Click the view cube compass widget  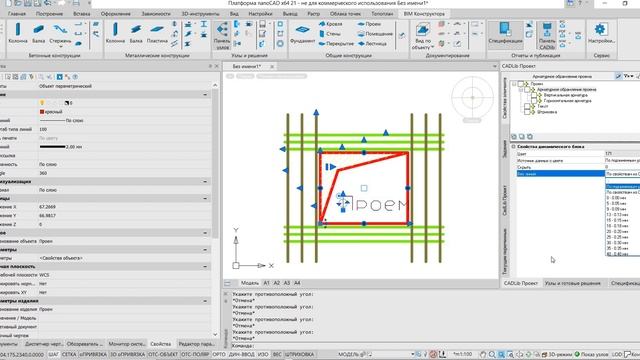[x=472, y=98]
